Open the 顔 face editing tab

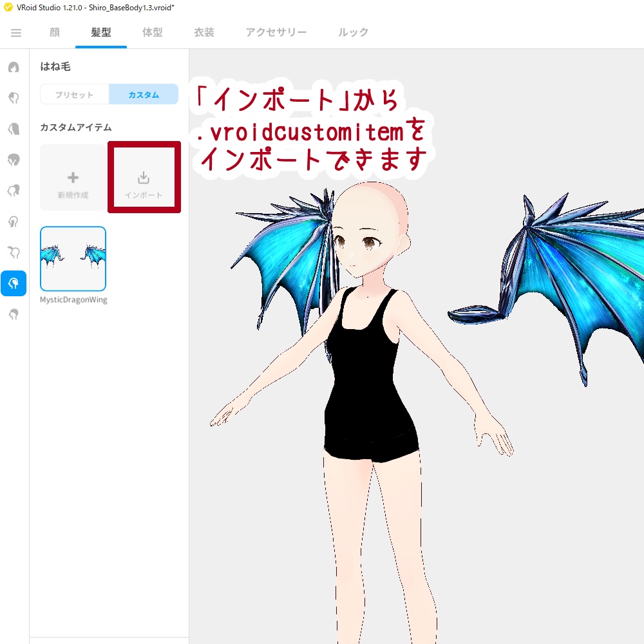tap(54, 32)
